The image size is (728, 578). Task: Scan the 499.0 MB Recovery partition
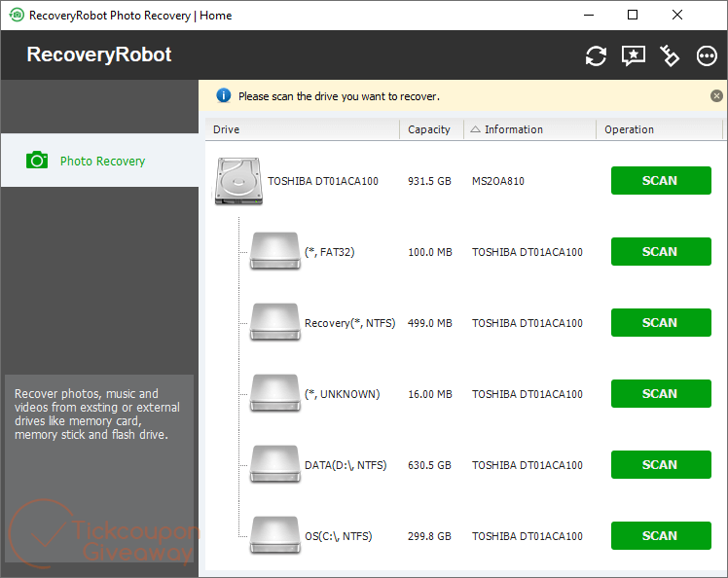tap(660, 323)
